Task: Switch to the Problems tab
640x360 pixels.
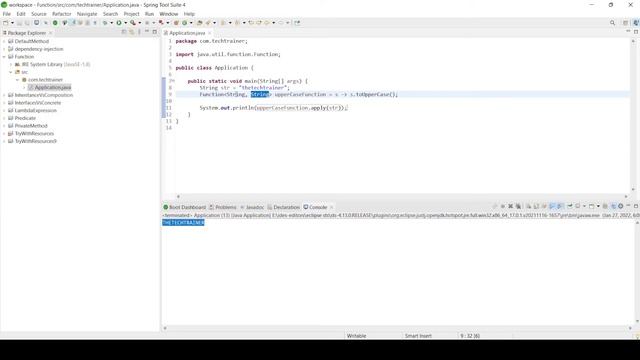Action: [223, 207]
